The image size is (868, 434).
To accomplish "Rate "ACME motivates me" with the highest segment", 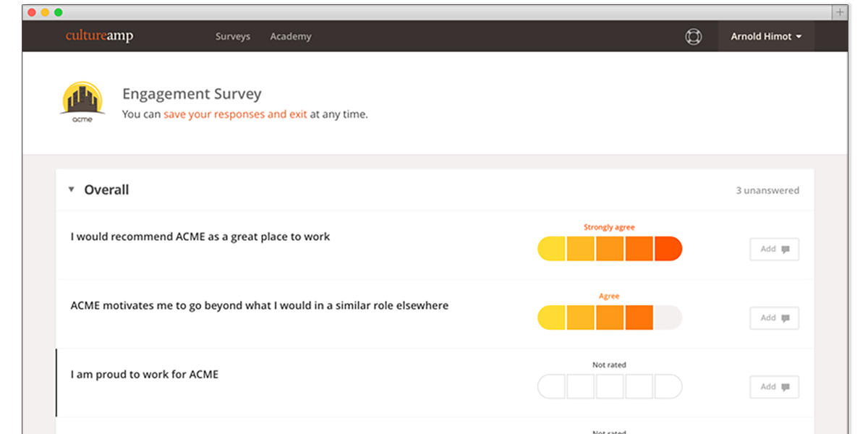I will point(668,318).
